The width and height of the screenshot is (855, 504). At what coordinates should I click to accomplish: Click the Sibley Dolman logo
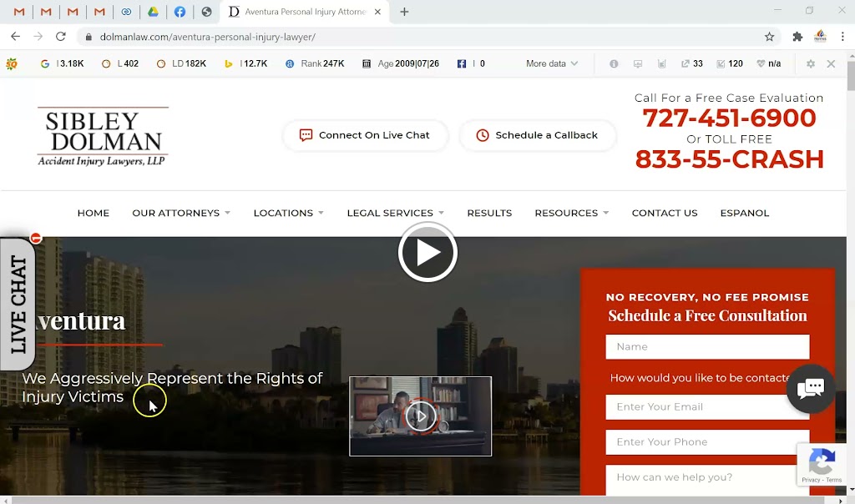pyautogui.click(x=103, y=136)
